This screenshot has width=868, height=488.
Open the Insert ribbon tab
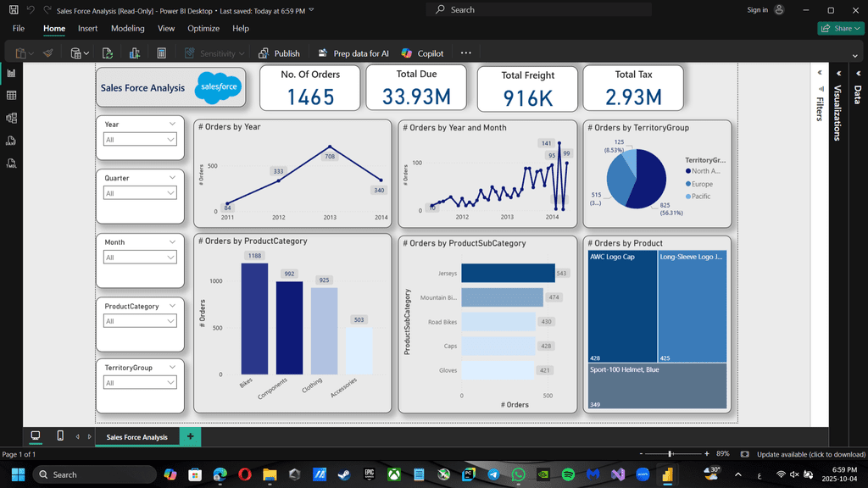point(88,28)
